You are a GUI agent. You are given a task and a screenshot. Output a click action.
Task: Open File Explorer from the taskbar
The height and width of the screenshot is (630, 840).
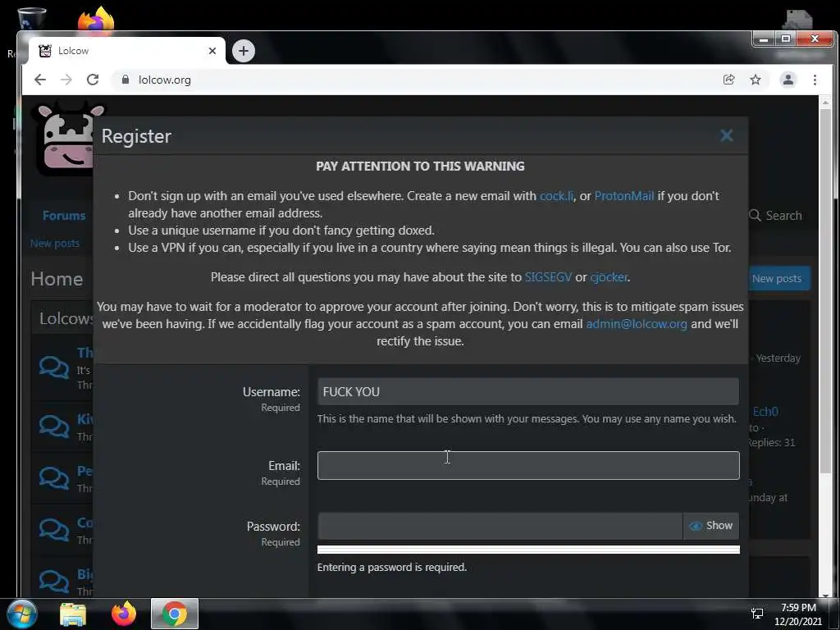(x=73, y=614)
